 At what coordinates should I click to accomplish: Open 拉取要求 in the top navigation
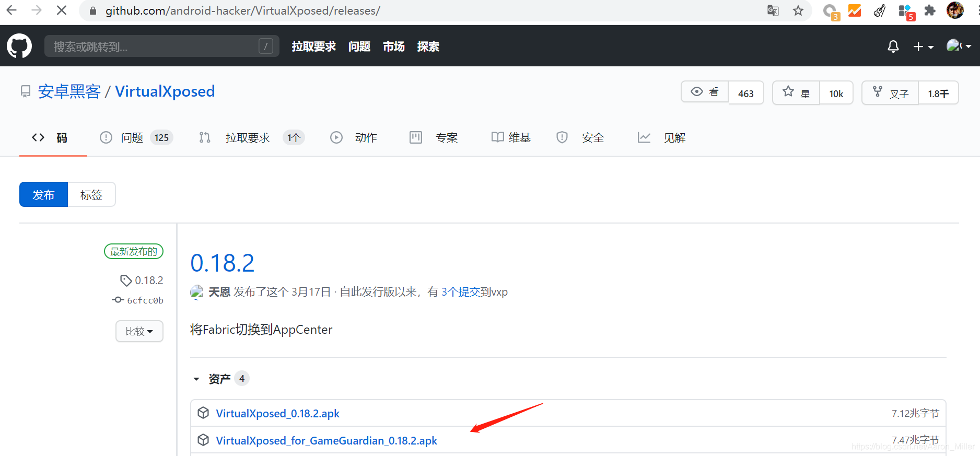coord(314,46)
